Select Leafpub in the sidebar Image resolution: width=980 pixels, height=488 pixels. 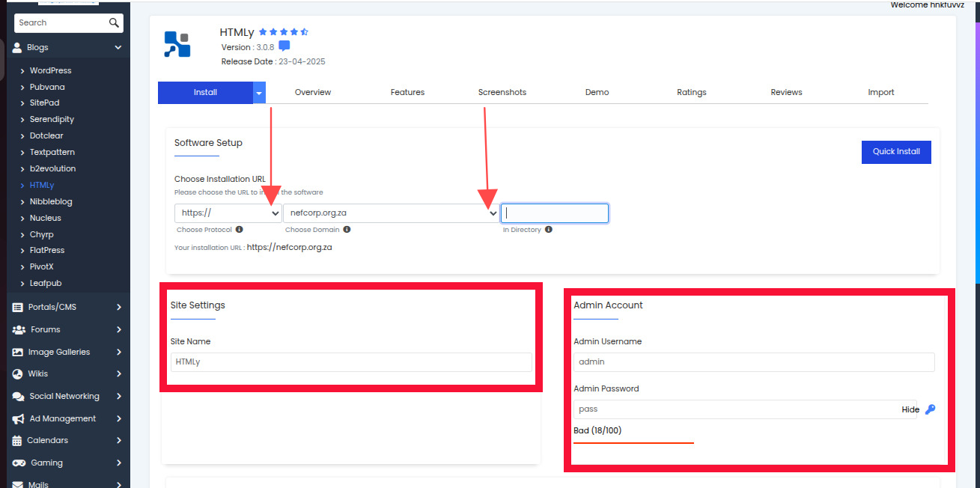(x=44, y=283)
